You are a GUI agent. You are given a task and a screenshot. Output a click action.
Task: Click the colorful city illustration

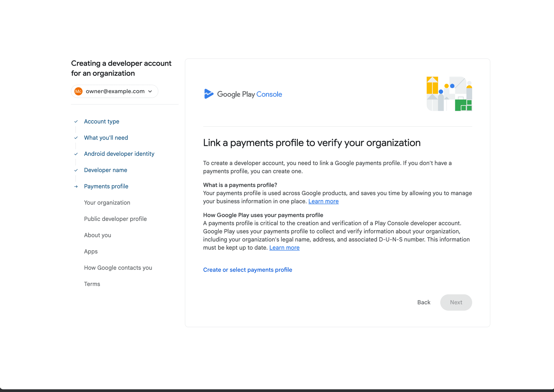(x=449, y=94)
